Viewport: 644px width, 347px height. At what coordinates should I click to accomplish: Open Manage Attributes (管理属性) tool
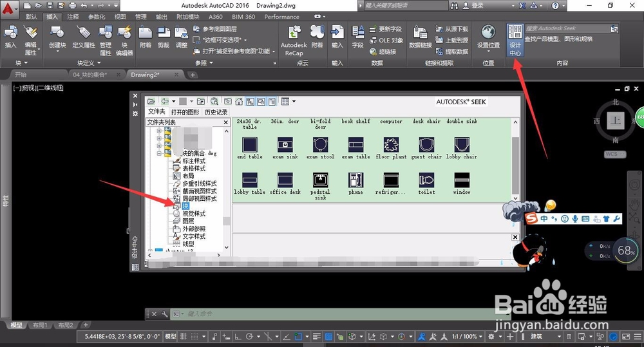coord(105,41)
